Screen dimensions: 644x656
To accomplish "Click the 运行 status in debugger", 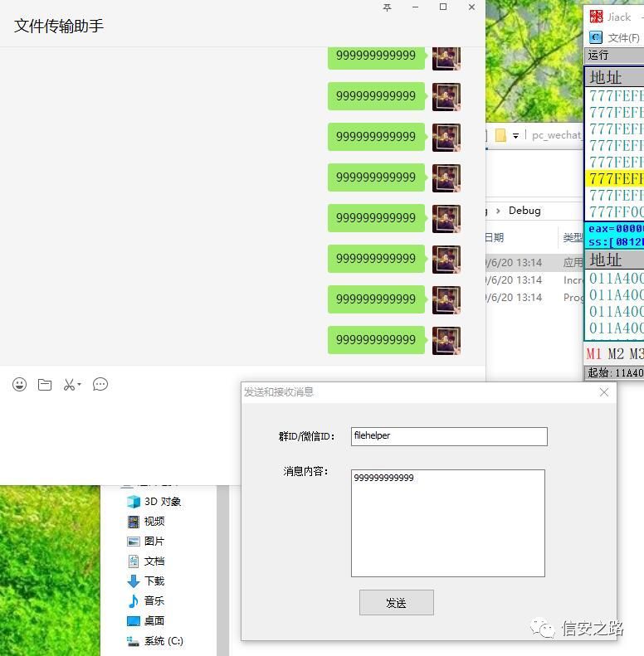I will [x=598, y=55].
